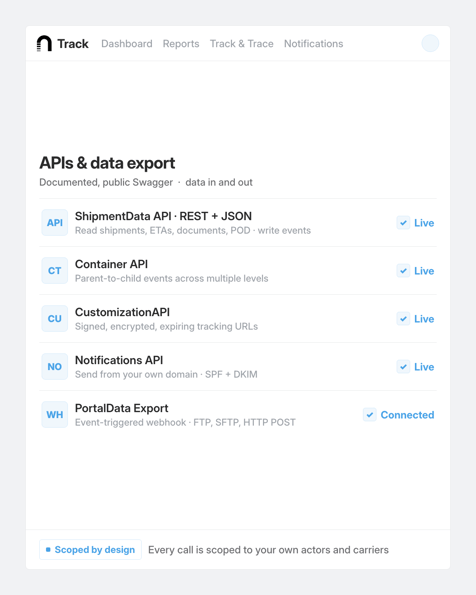This screenshot has width=476, height=595.
Task: Select the CT badge icon
Action: tap(55, 271)
